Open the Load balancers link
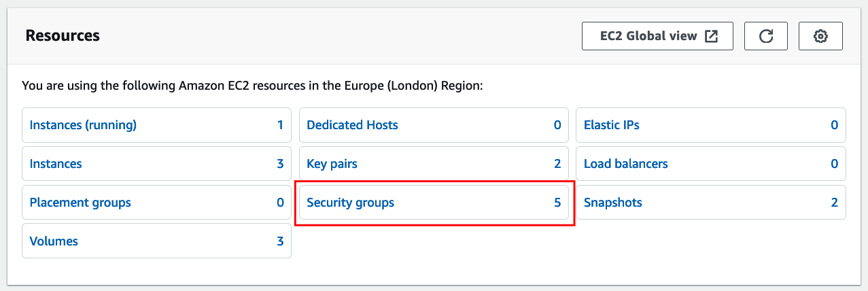 point(625,164)
